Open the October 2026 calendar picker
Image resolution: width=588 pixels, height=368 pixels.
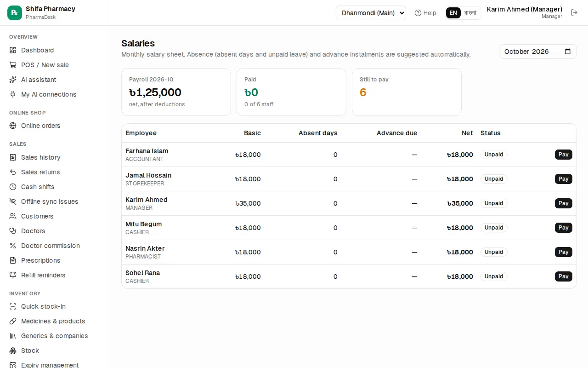(x=568, y=52)
